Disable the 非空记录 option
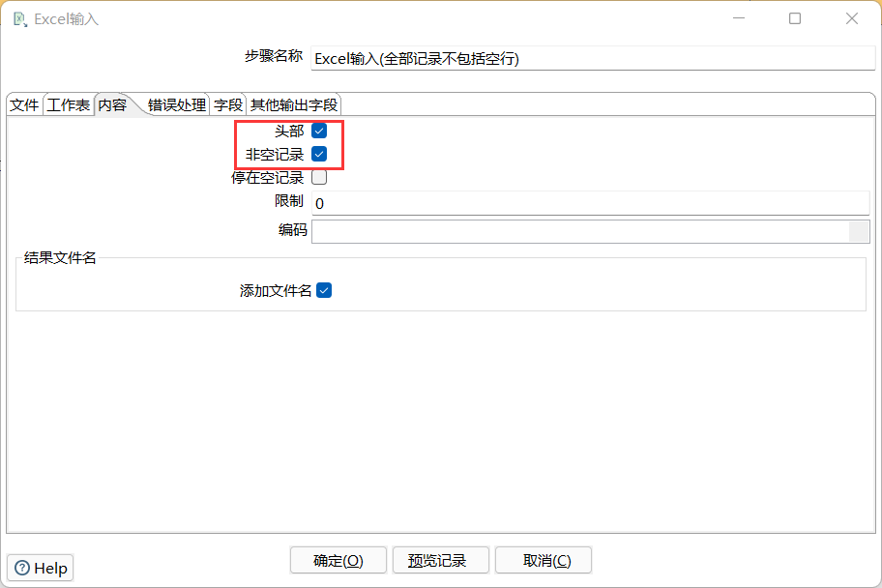This screenshot has width=882, height=588. tap(318, 155)
